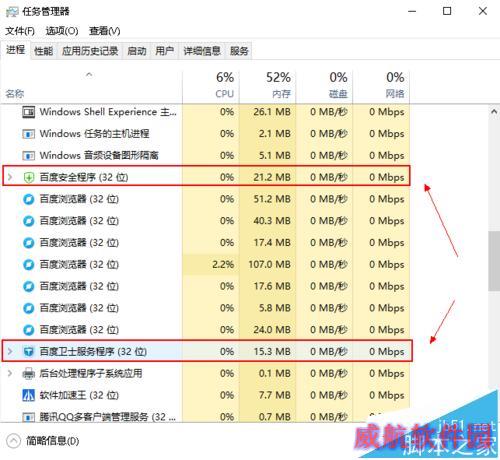Click the scroll-up arrow of the process list
Screen dimensions: 500x460
[494, 112]
